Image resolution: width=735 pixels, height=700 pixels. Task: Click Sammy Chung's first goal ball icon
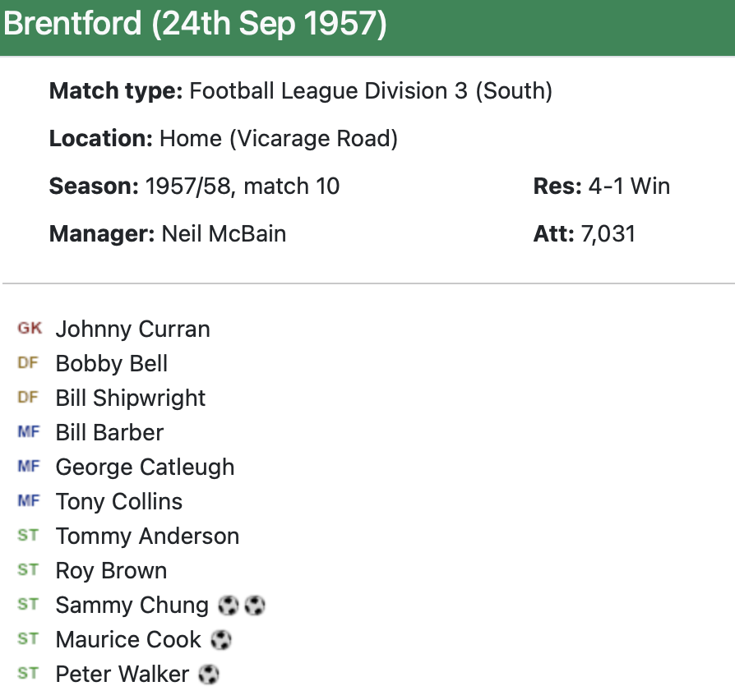tap(229, 606)
